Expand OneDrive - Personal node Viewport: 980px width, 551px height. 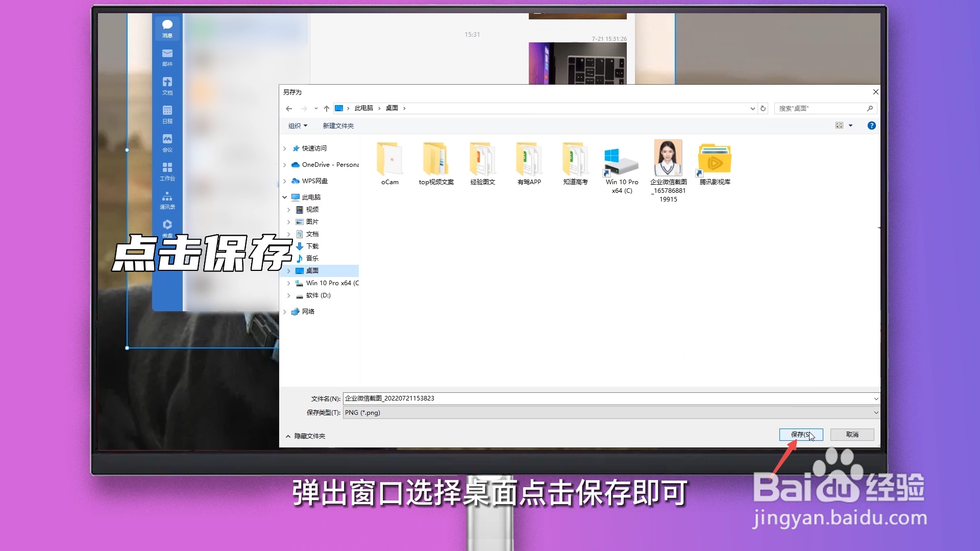tap(285, 165)
